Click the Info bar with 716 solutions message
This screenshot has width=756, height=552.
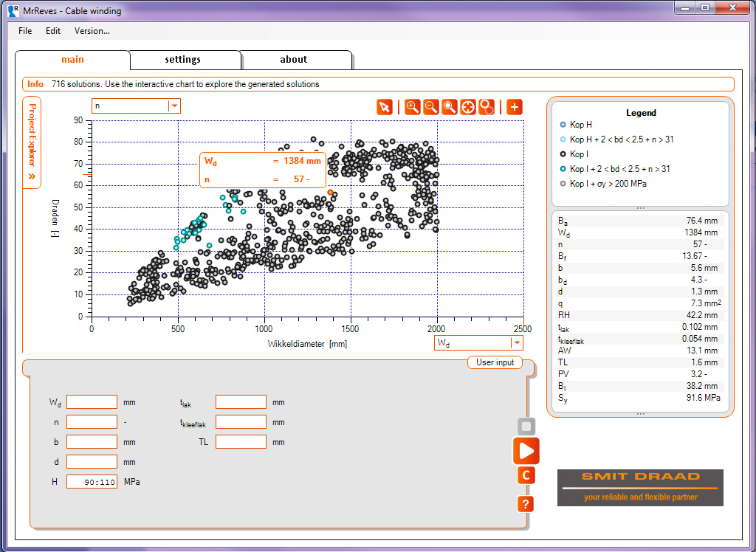pyautogui.click(x=379, y=84)
